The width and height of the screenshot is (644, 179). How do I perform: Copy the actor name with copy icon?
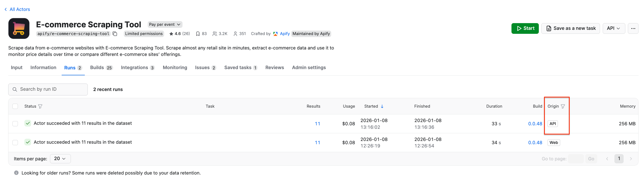coord(115,34)
